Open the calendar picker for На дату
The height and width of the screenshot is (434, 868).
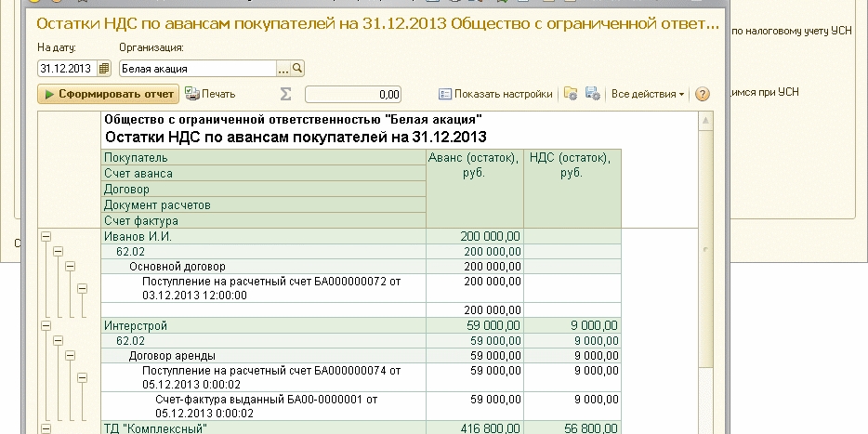(104, 69)
